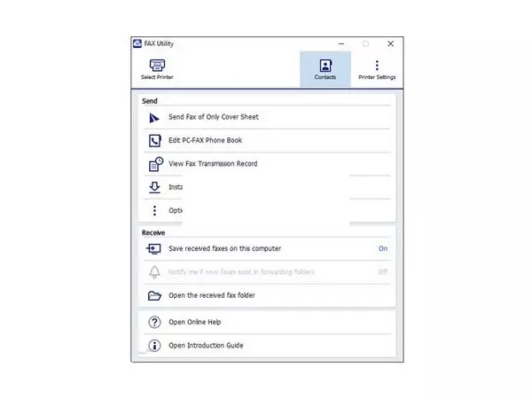Toggle the Save received faxes On status

pyautogui.click(x=383, y=249)
